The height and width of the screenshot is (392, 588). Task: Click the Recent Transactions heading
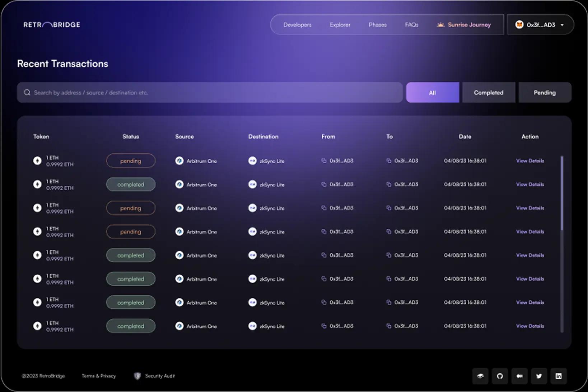coord(63,64)
